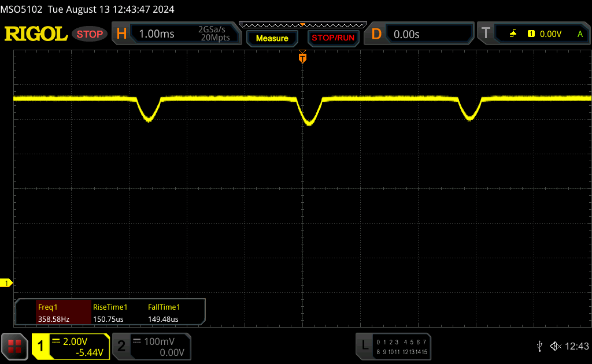Toggle the muted speaker icon

click(556, 346)
